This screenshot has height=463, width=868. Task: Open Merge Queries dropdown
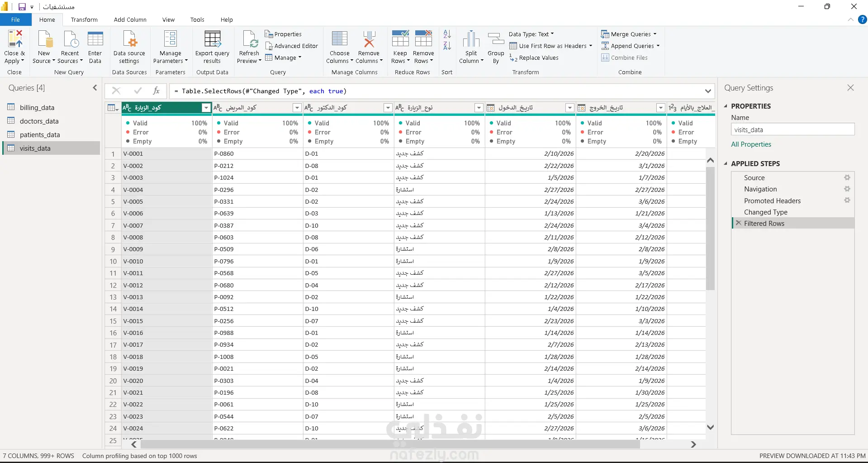point(655,34)
